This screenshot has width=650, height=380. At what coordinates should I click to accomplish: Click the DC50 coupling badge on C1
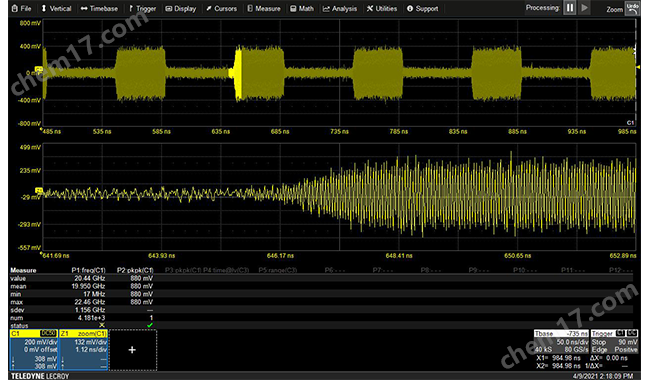(48, 333)
